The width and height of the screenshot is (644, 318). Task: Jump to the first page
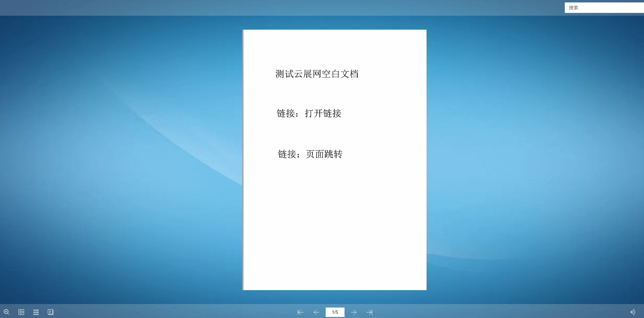pos(300,312)
